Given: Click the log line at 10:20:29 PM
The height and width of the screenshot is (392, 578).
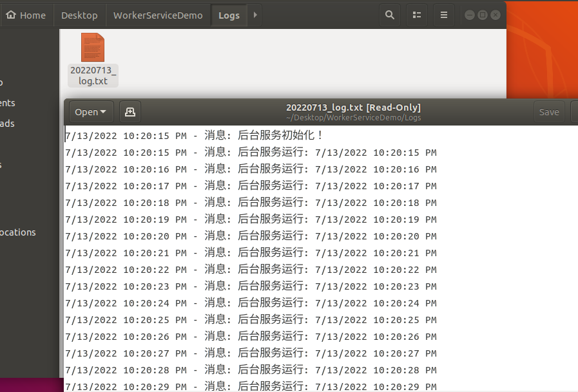Looking at the screenshot, I should (251, 386).
